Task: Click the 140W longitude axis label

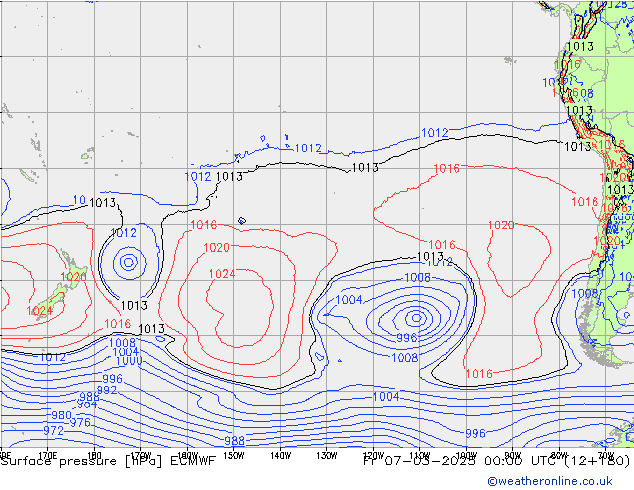Action: coord(280,455)
